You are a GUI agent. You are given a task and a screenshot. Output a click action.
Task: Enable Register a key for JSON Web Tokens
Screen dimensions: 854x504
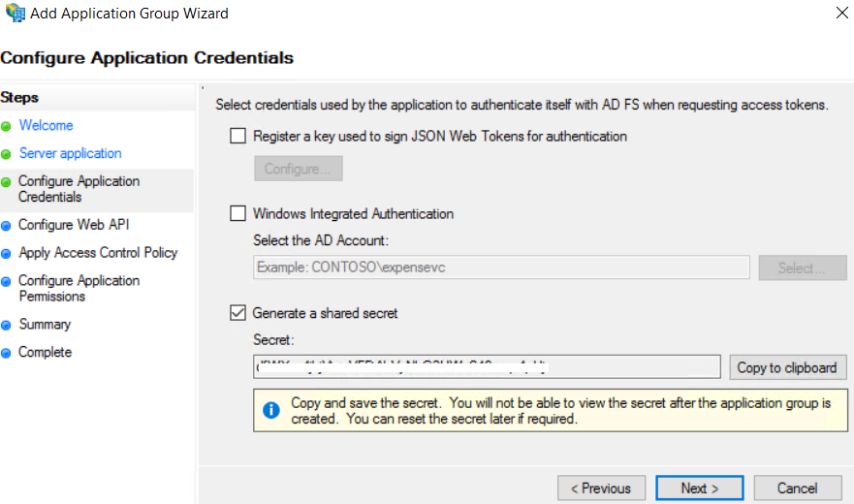[237, 137]
